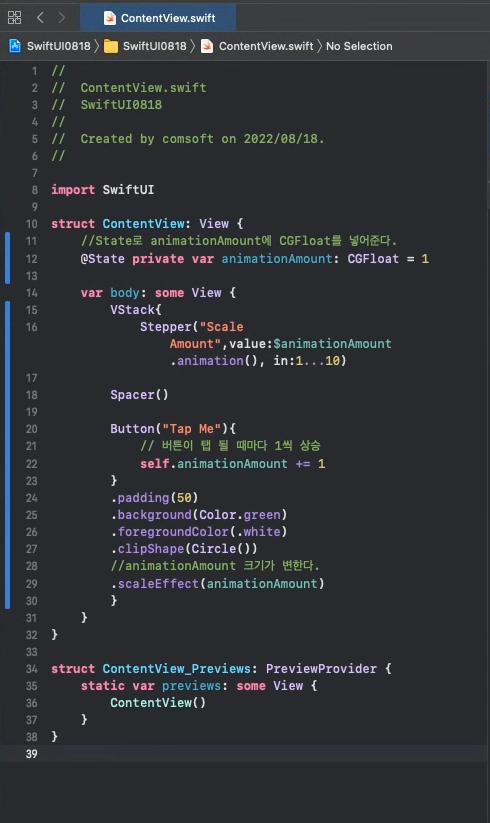Click 'Stepper' call on line 16
Image resolution: width=490 pixels, height=823 pixels.
[166, 327]
